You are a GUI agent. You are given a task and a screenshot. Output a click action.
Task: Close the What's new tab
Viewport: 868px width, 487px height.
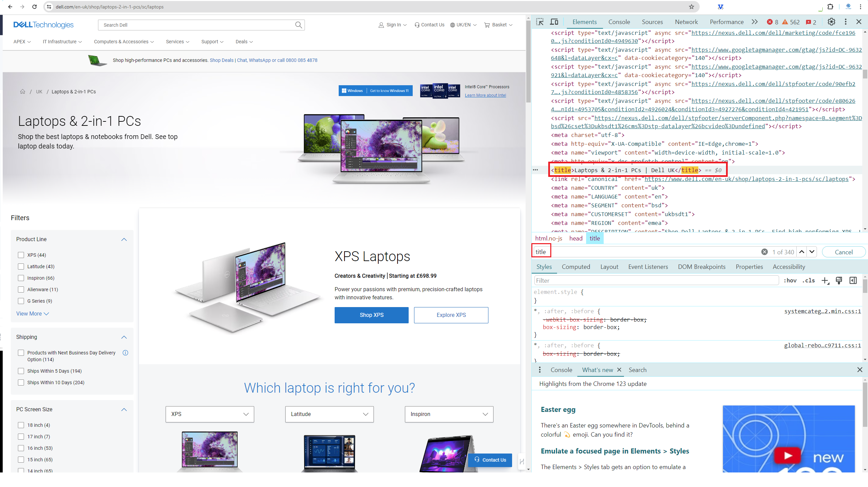[x=619, y=370]
